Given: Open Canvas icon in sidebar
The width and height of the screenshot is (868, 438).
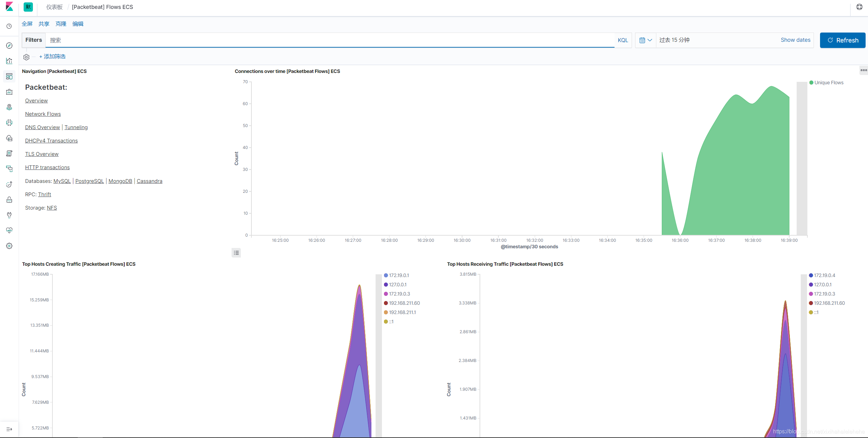Looking at the screenshot, I should pos(9,92).
